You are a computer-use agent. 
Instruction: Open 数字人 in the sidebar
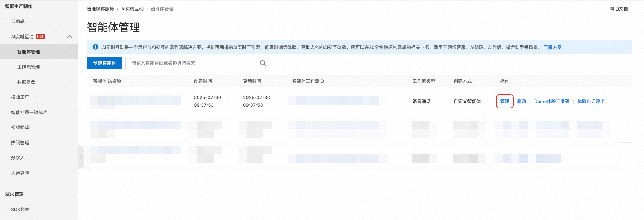pyautogui.click(x=18, y=158)
